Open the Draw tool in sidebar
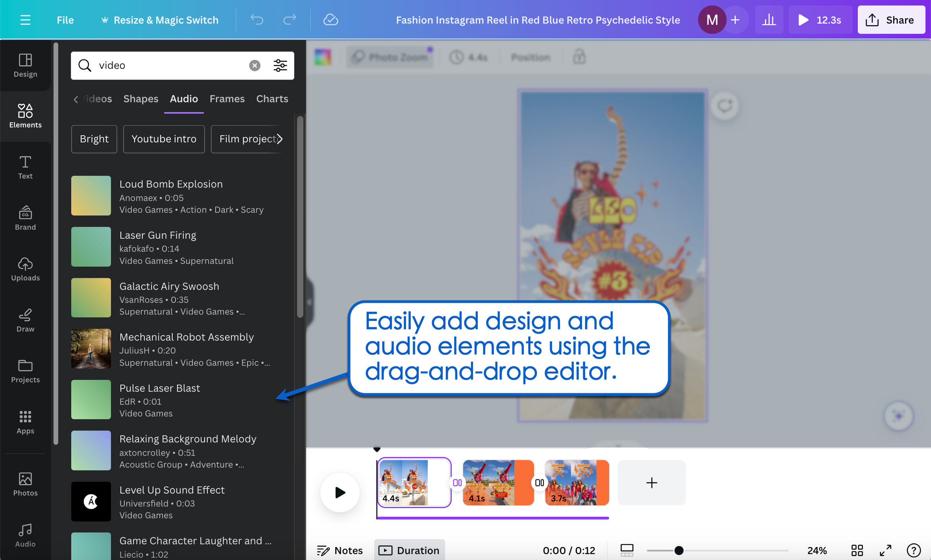Screen dimensions: 931x560 pos(25,321)
